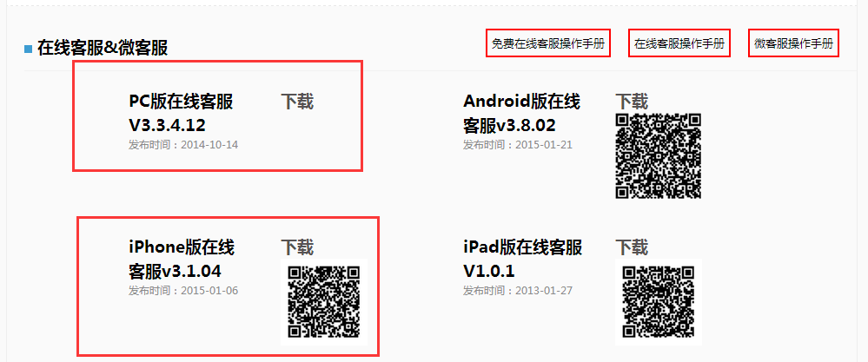Viewport: 868px width, 362px height.
Task: Click the iPhone版在线客服v3.1.04 title
Action: [182, 260]
